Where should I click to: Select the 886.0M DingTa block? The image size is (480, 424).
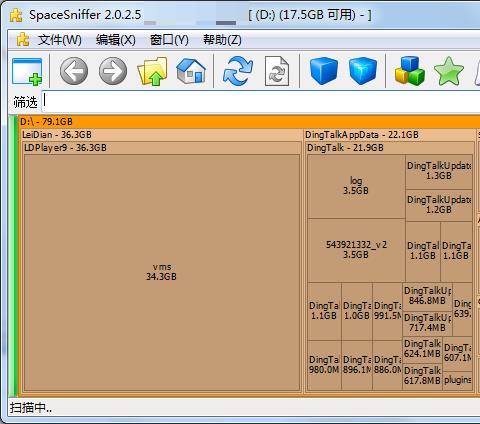coord(387,365)
